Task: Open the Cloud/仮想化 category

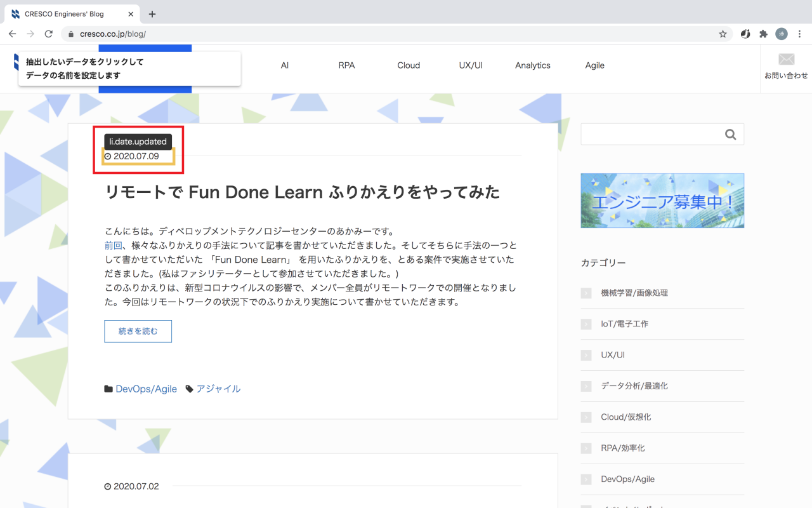Action: tap(626, 418)
